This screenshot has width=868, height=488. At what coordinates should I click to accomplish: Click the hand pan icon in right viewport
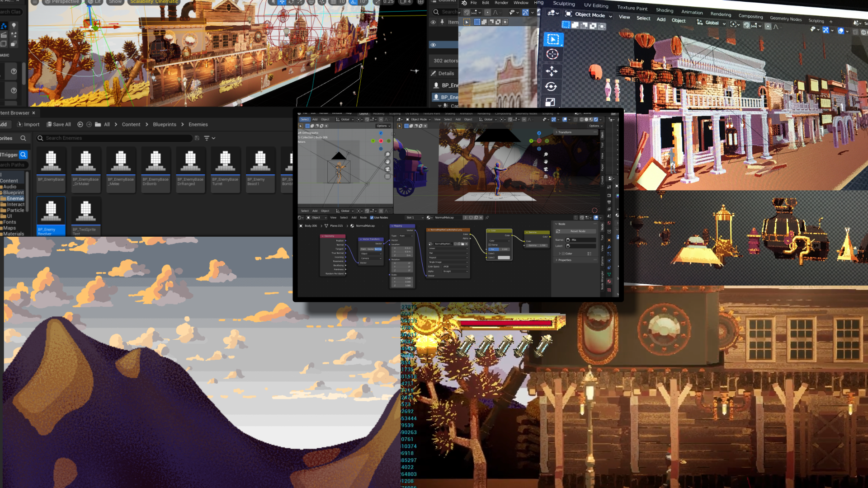(x=546, y=161)
